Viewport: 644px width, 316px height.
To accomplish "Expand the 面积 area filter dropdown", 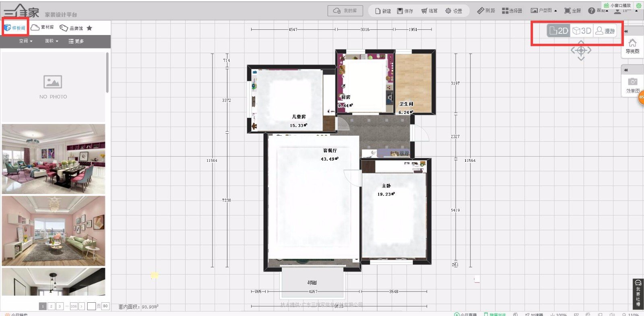I will [52, 41].
